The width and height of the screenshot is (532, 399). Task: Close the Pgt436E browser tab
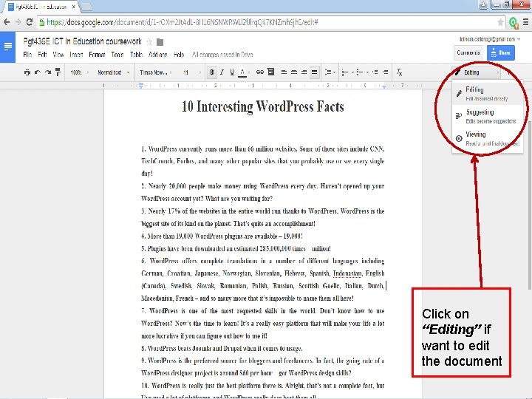[73, 7]
